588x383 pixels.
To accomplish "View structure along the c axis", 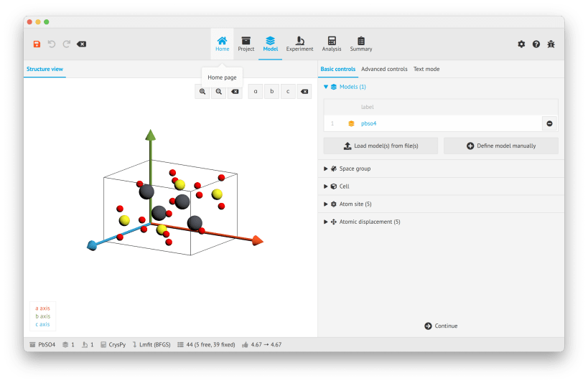I will click(x=288, y=91).
